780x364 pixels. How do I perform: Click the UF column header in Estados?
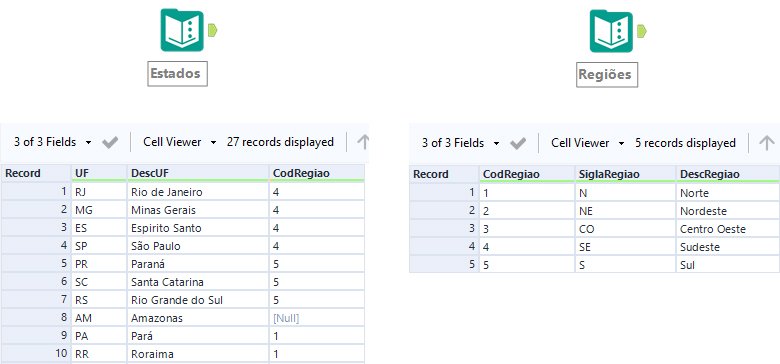[99, 173]
